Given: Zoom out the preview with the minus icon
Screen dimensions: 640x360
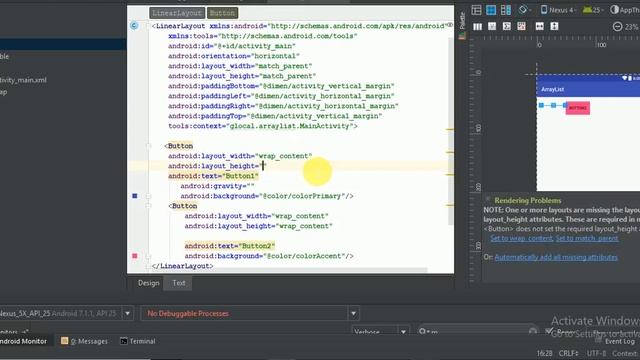Looking at the screenshot, I should pos(618,27).
